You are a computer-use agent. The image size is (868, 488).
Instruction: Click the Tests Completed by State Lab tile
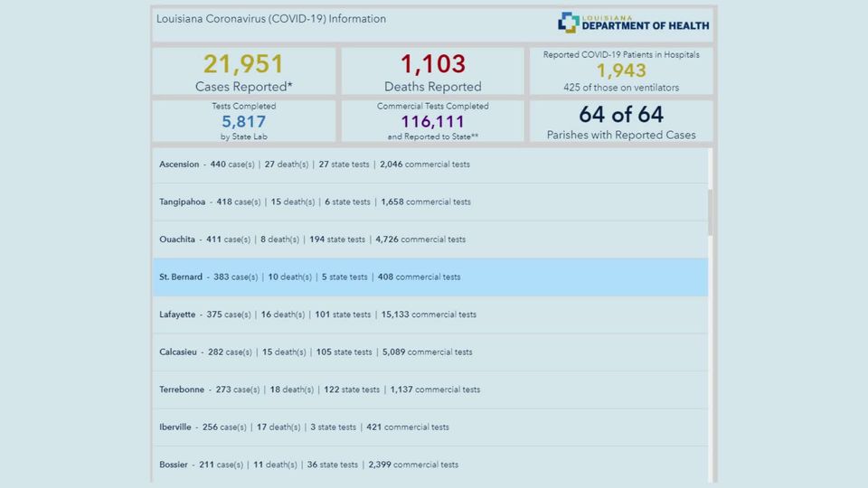(x=243, y=120)
